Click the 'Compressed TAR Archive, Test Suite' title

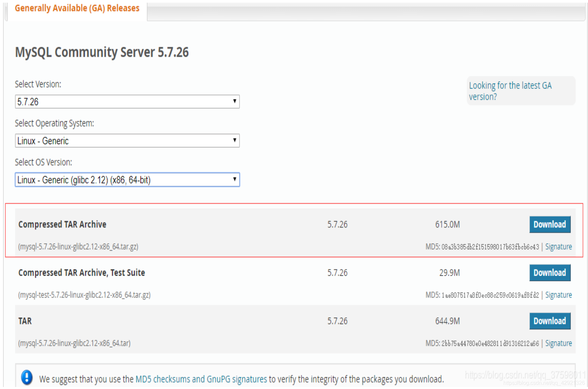pos(82,273)
